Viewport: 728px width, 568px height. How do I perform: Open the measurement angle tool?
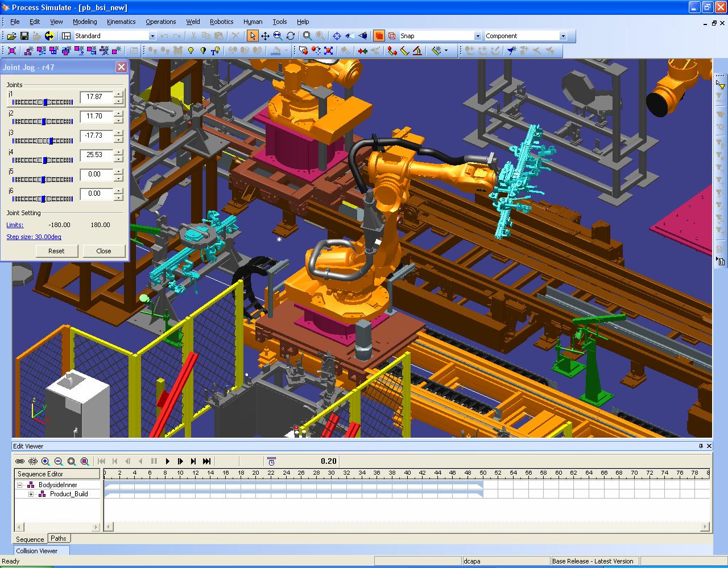point(416,51)
